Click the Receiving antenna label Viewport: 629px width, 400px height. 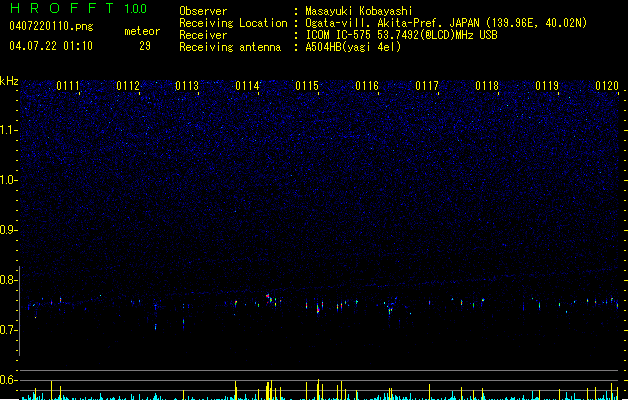(230, 47)
